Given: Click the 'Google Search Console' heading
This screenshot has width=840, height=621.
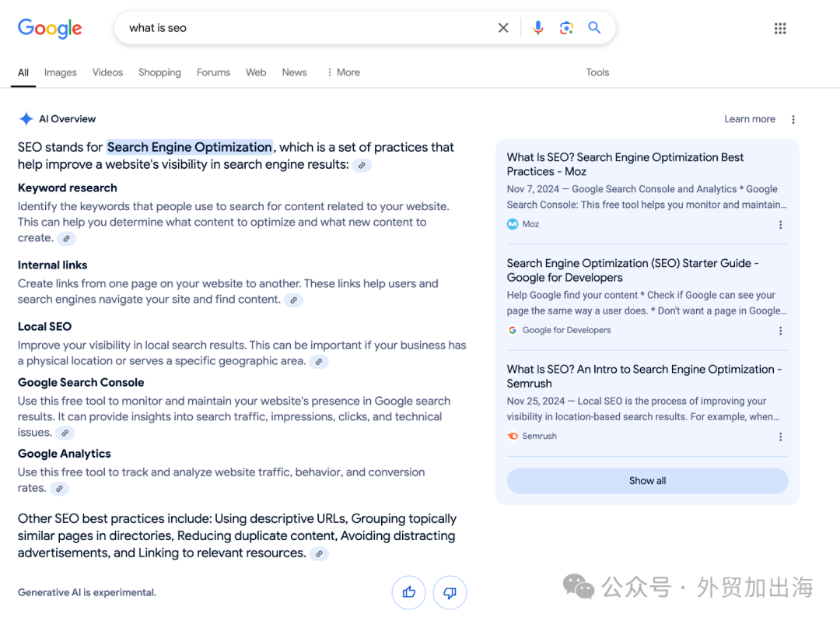Looking at the screenshot, I should click(x=81, y=383).
